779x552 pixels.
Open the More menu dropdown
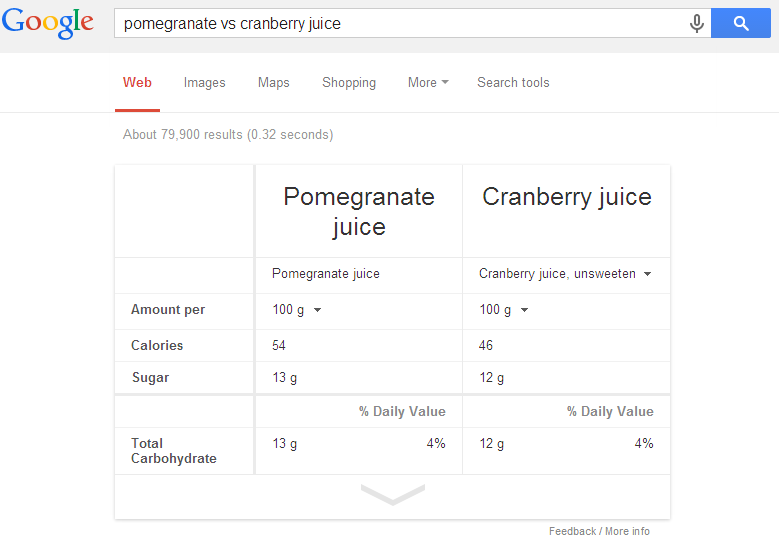[428, 82]
